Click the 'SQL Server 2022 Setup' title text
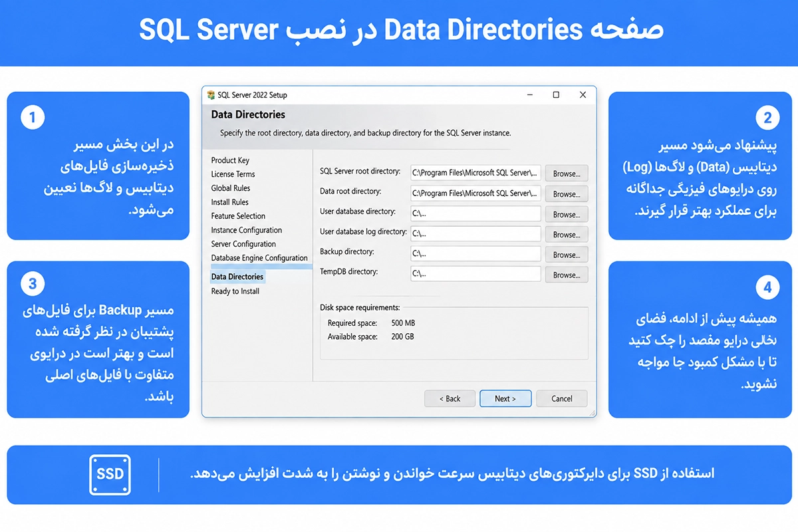Image resolution: width=798 pixels, height=532 pixels. click(x=252, y=95)
